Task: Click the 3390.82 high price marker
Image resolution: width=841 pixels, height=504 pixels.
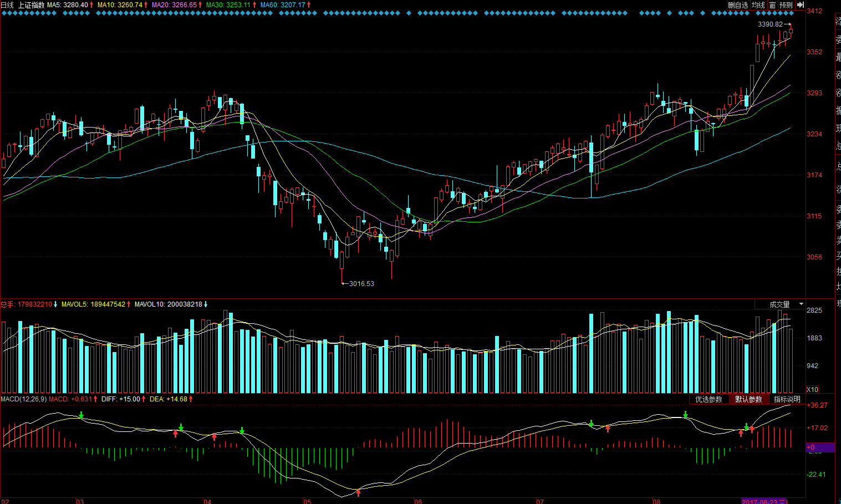Action: 770,24
